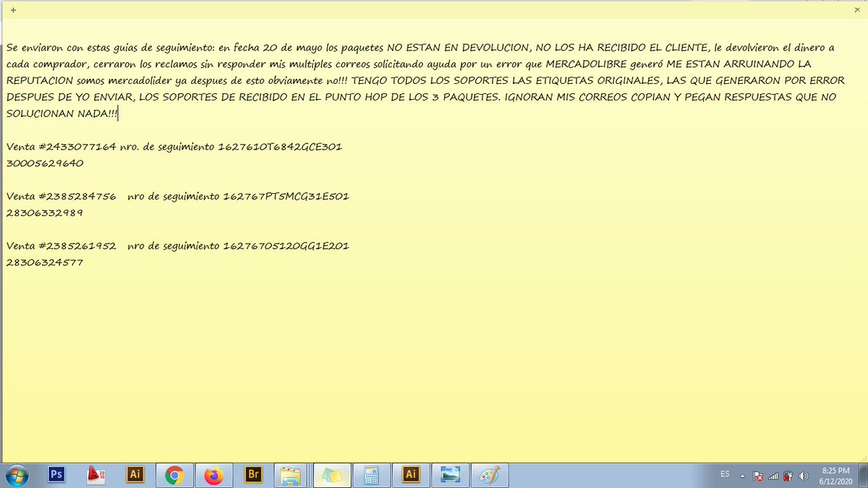868x488 pixels.
Task: Open Paint from the taskbar
Action: (x=490, y=475)
